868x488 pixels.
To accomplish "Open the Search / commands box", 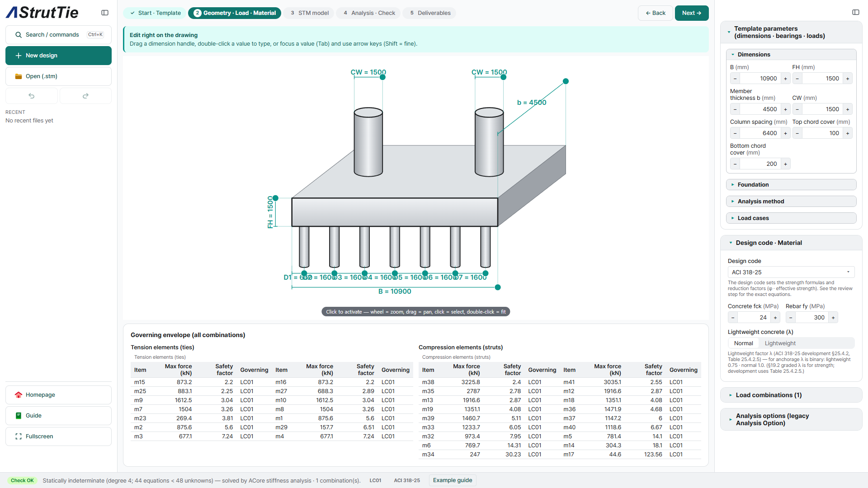I will (x=58, y=35).
